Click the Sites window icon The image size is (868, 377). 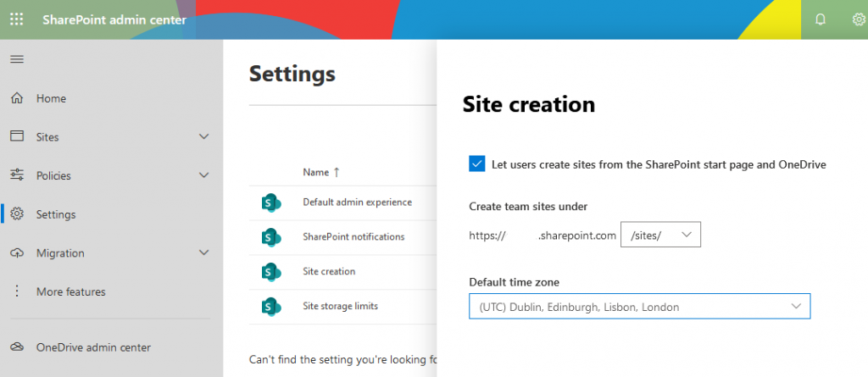pyautogui.click(x=17, y=136)
